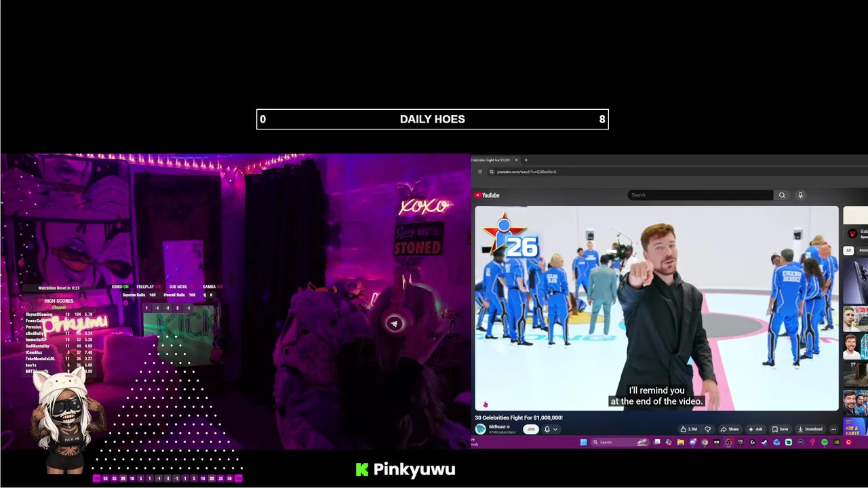Open the three-dot more actions menu

(x=833, y=429)
